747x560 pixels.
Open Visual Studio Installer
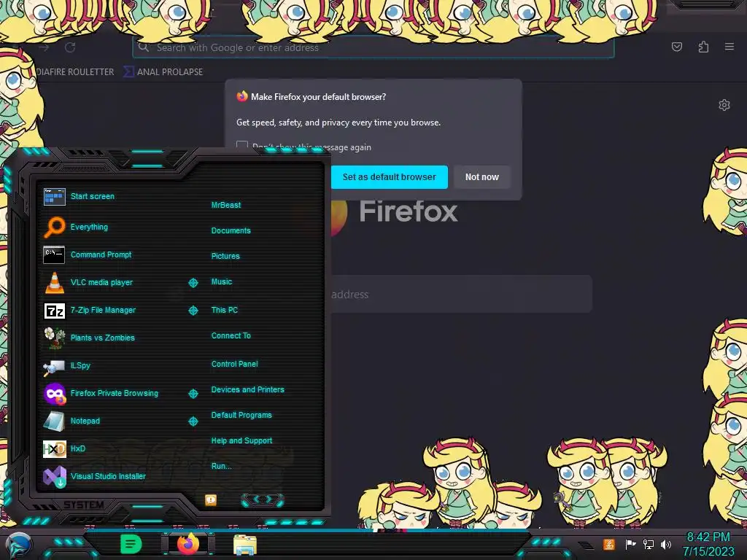pyautogui.click(x=108, y=475)
